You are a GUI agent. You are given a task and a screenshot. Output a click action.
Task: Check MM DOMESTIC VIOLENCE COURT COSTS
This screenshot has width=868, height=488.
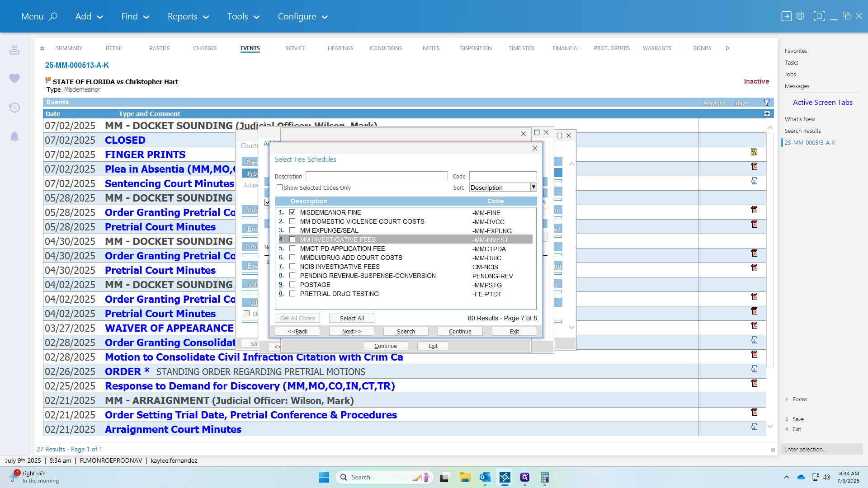pos(292,221)
